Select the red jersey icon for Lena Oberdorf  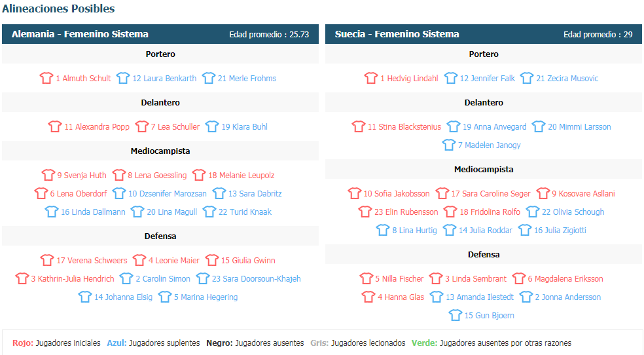tap(41, 193)
